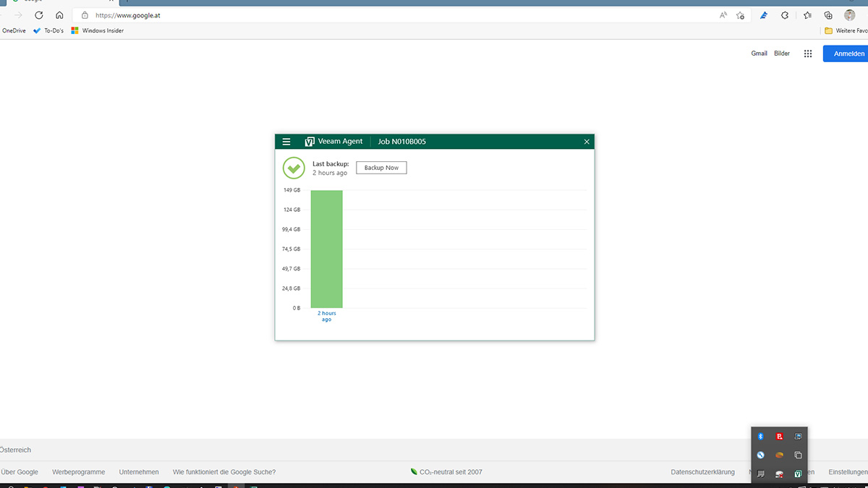868x488 pixels.
Task: Click the Backup Now button
Action: click(x=381, y=168)
